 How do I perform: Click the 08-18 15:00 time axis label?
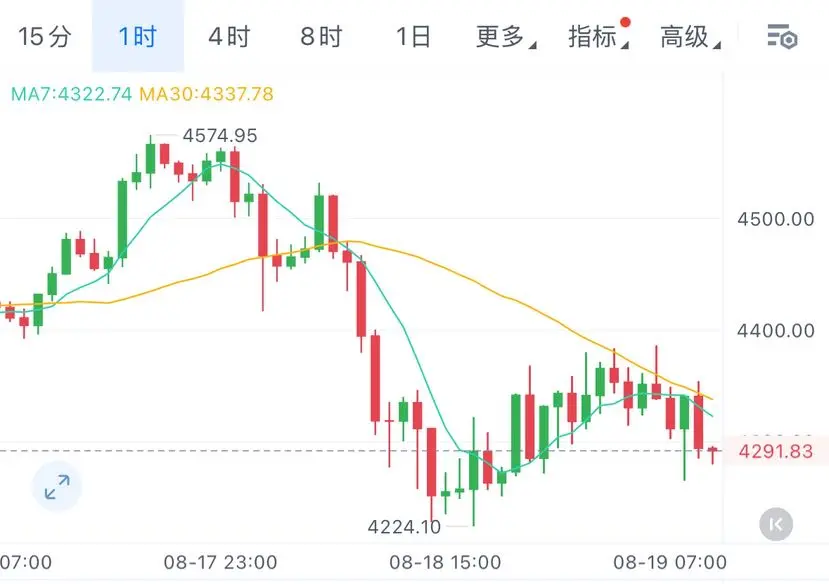click(x=445, y=562)
